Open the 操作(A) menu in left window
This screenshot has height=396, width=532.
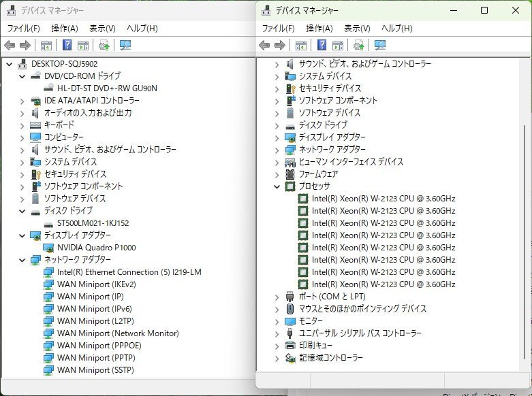pos(64,29)
